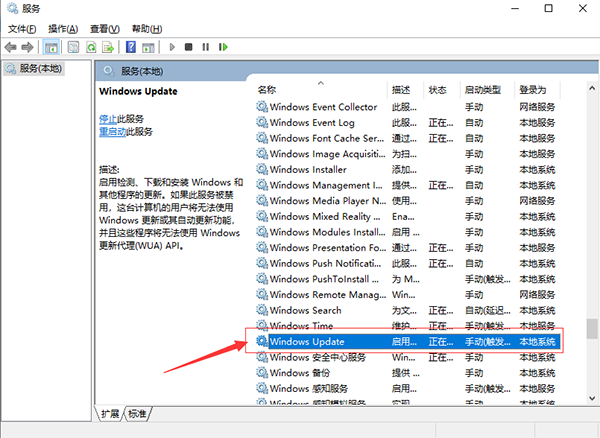Viewport: 600px width, 438px height.
Task: Open the 查看(V) menu
Action: (x=106, y=28)
